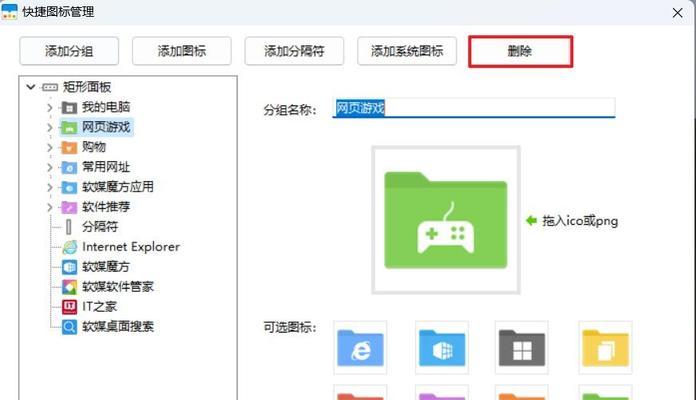Click the 软媒魔方 tree label
Image resolution: width=696 pixels, height=400 pixels.
(x=106, y=267)
